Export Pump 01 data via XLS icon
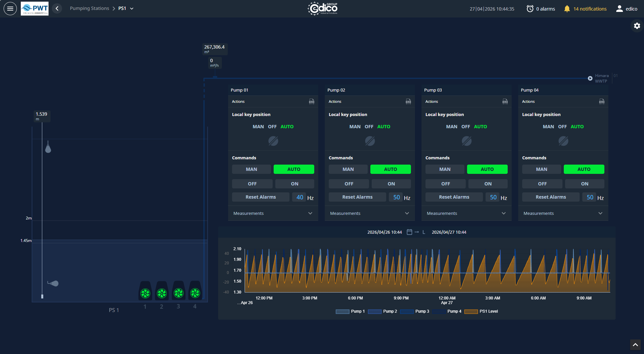 [x=311, y=101]
